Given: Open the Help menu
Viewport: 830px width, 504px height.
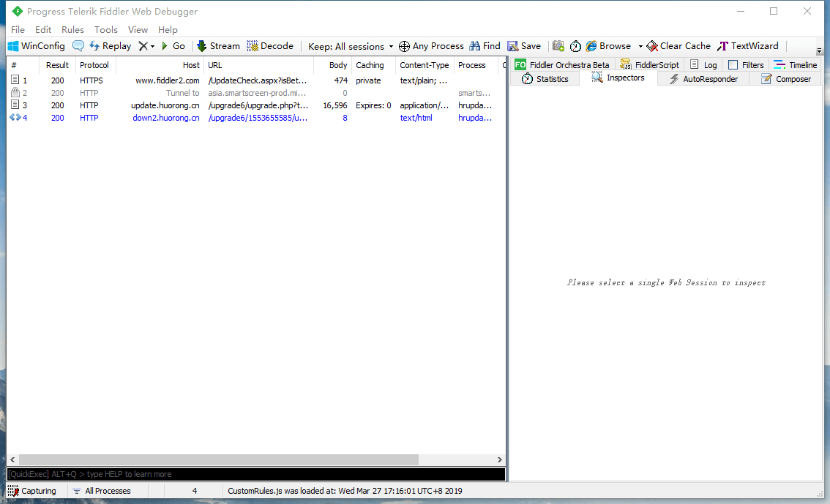Looking at the screenshot, I should [x=168, y=29].
